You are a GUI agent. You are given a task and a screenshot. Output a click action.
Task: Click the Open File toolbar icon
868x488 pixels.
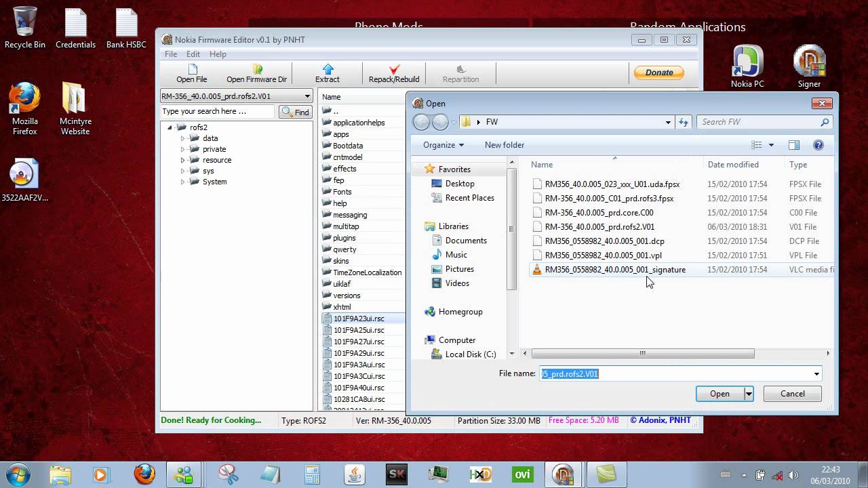[x=191, y=74]
